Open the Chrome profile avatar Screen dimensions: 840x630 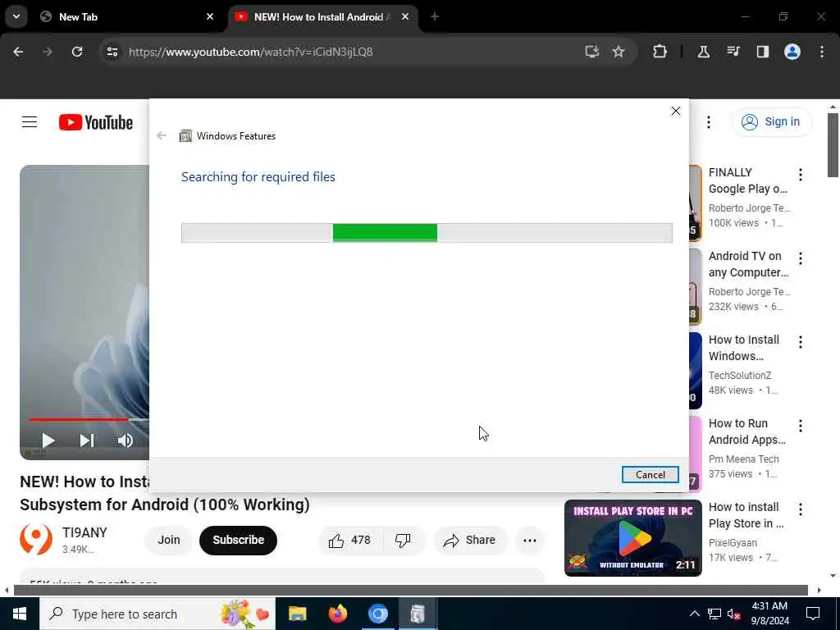(792, 52)
